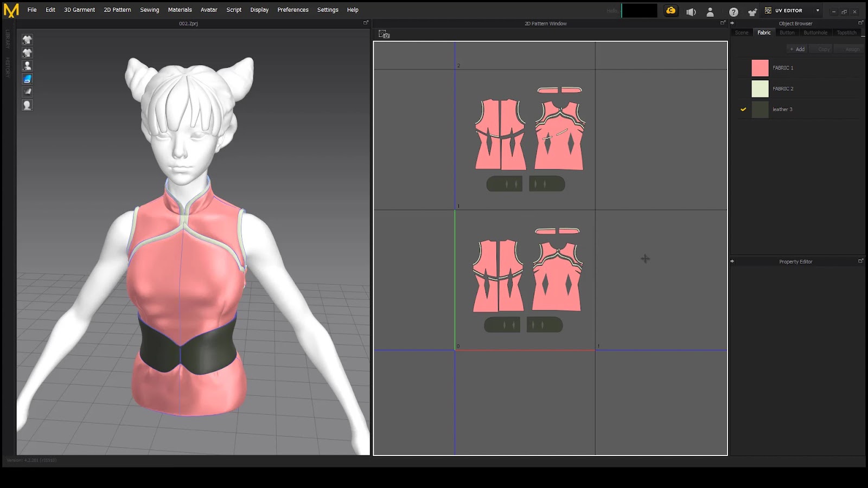The width and height of the screenshot is (868, 488).
Task: Click the Add fabric button
Action: pyautogui.click(x=797, y=49)
